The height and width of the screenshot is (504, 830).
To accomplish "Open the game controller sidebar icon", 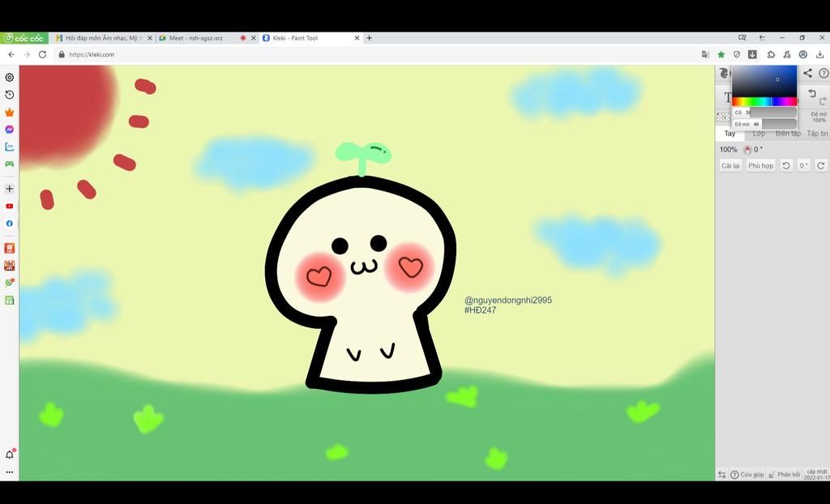I will click(10, 164).
